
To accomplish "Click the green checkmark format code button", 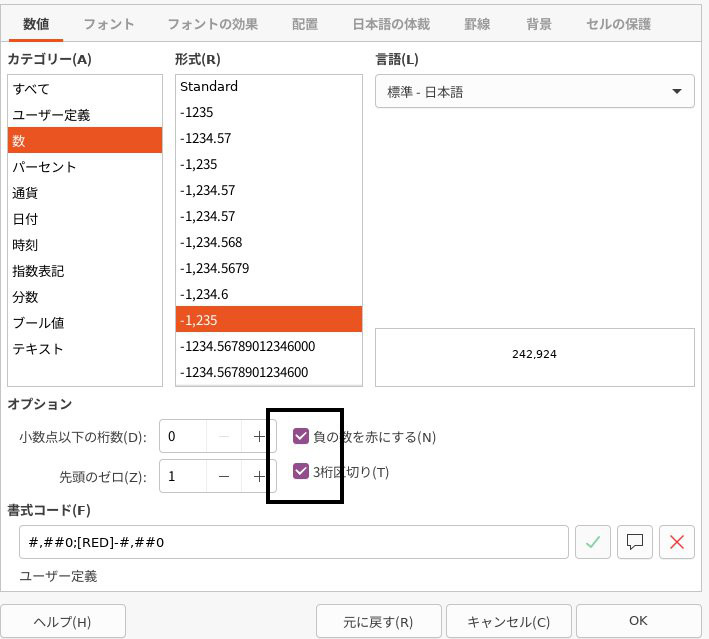I will tap(593, 542).
